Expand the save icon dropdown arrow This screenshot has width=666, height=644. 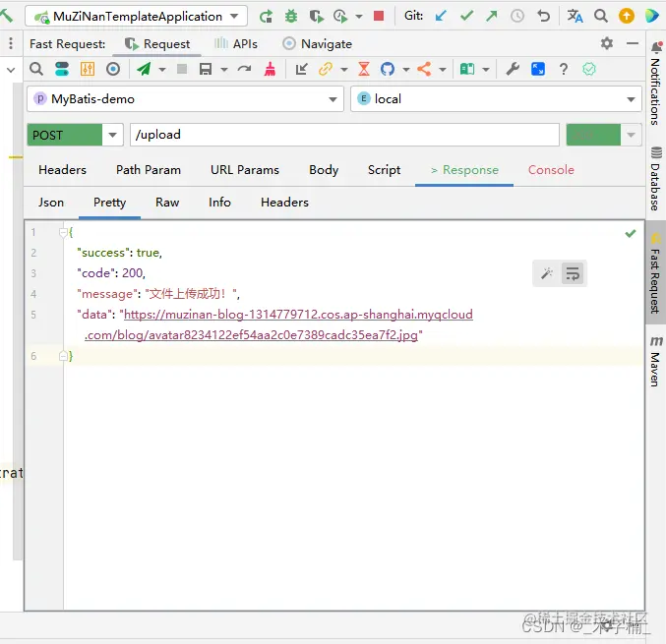pos(224,69)
